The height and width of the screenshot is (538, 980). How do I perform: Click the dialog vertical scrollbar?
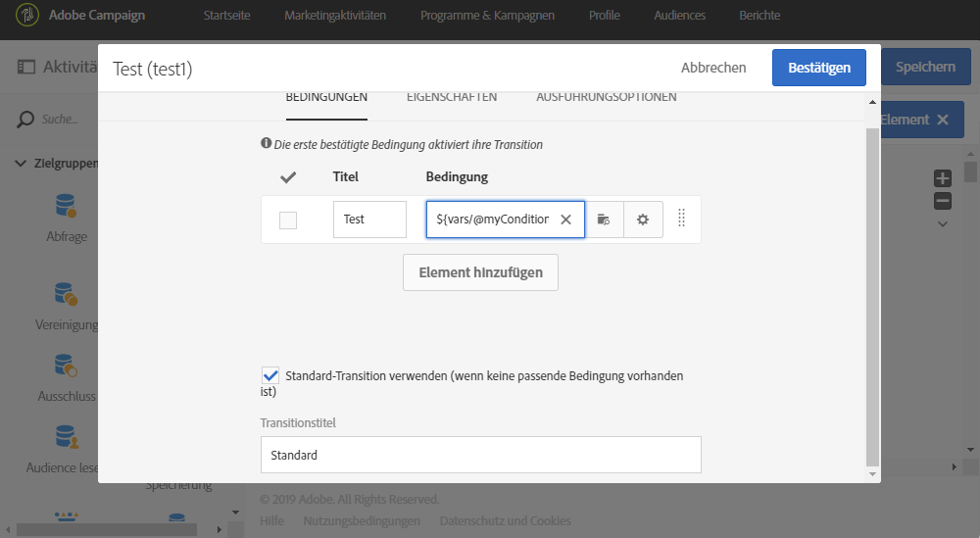pyautogui.click(x=872, y=294)
